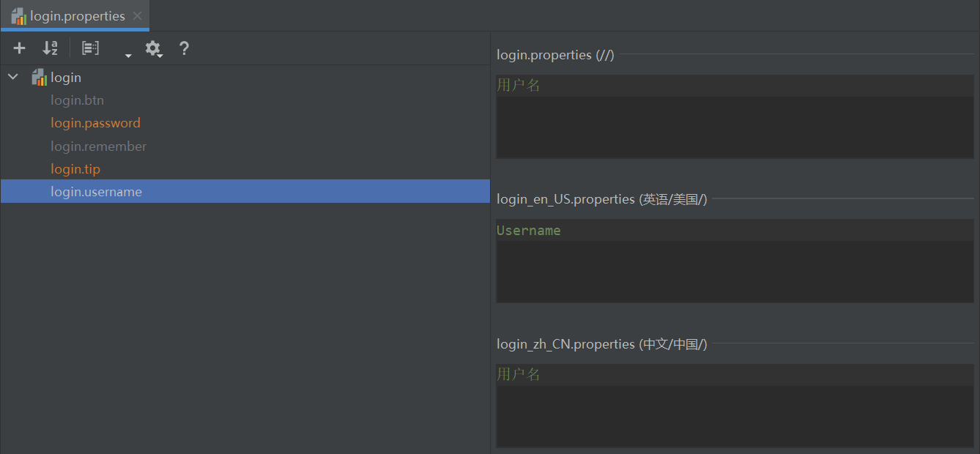Click into the default login.properties value field
The width and height of the screenshot is (980, 454).
735,117
